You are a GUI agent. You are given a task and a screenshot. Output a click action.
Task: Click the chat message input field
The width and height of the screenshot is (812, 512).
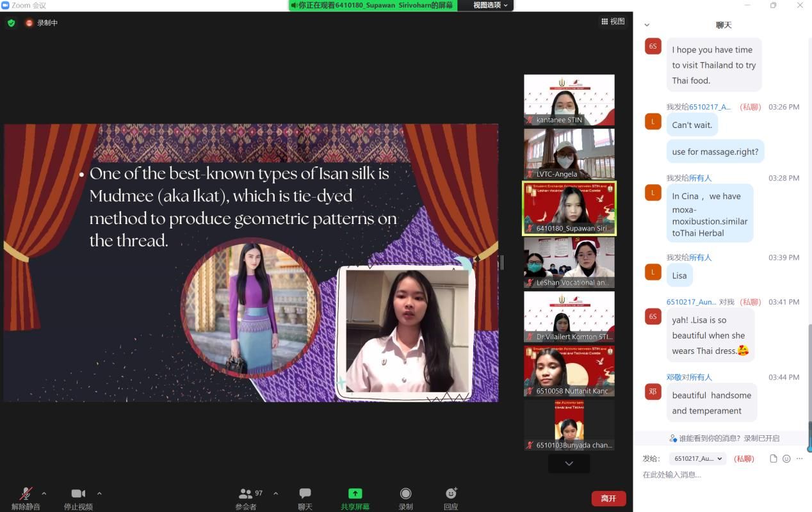(717, 475)
